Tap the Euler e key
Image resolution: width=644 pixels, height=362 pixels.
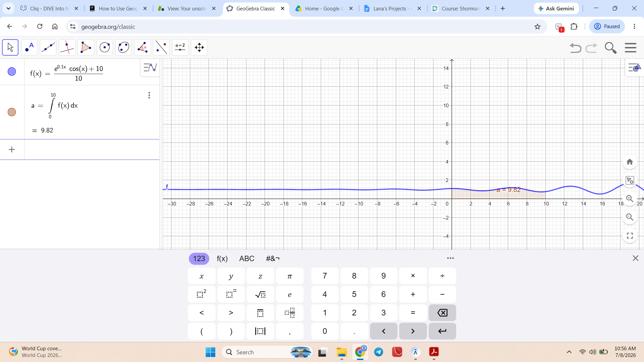(x=290, y=294)
